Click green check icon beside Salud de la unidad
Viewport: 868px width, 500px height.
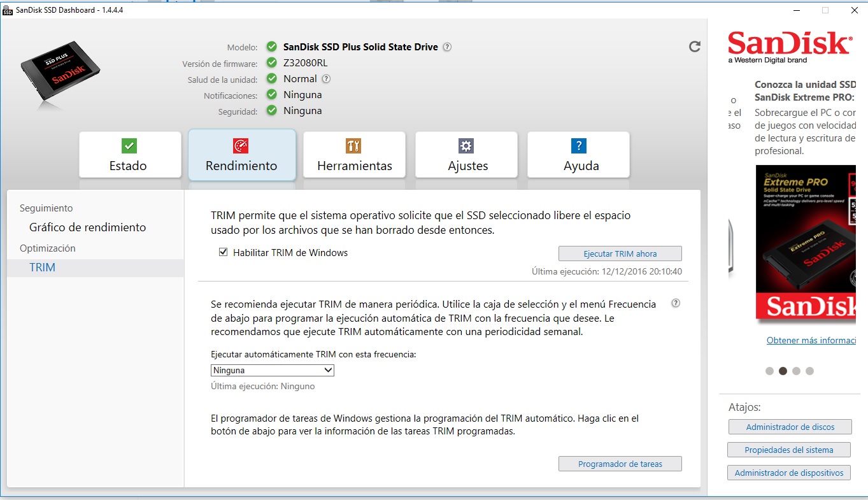coord(272,79)
